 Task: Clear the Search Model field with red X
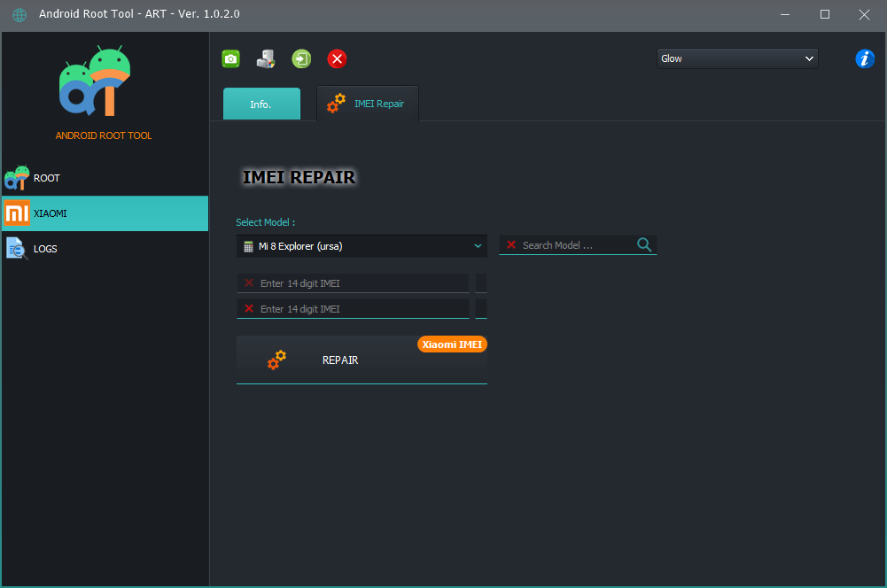click(x=512, y=244)
